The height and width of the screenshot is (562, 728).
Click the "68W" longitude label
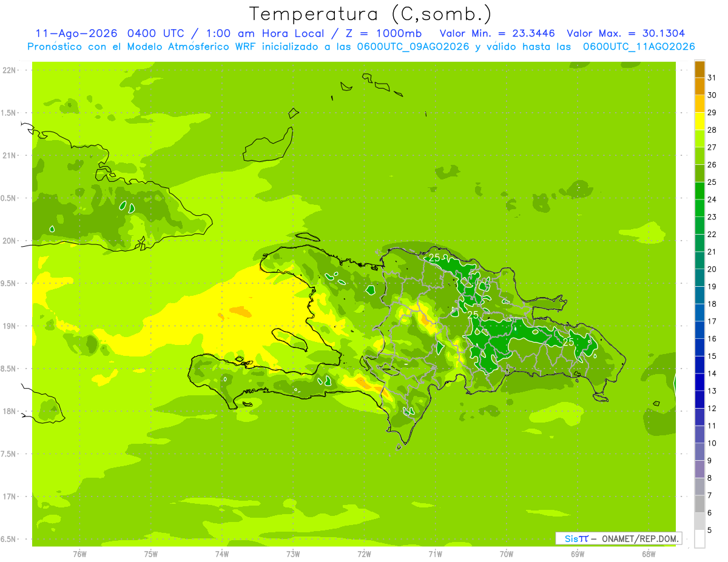click(x=649, y=554)
